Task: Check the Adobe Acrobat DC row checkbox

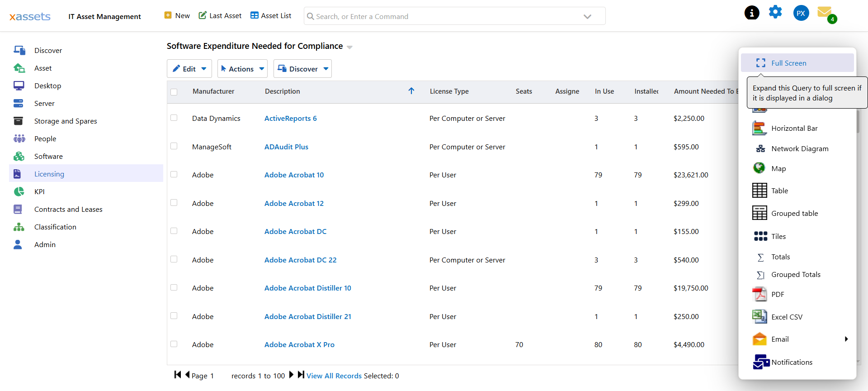Action: [x=174, y=231]
